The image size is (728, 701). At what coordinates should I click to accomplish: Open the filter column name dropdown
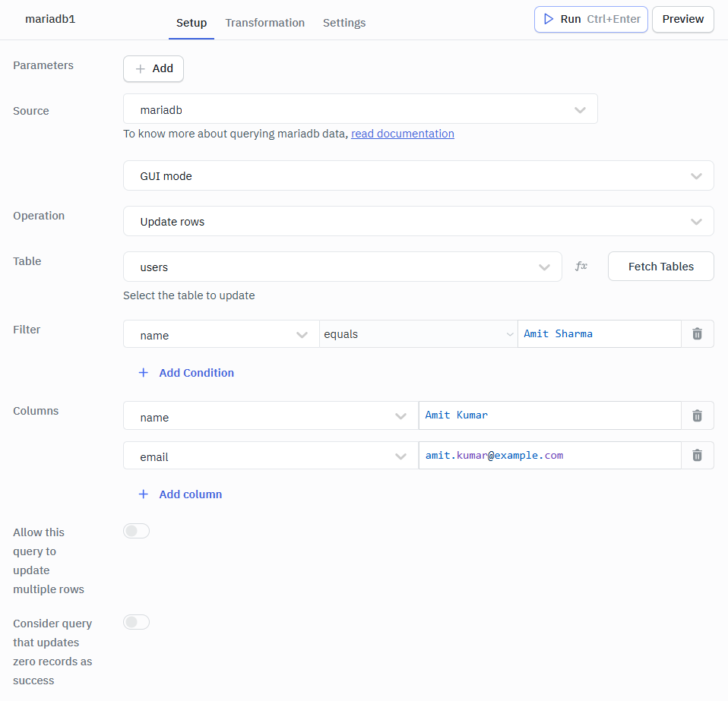(x=221, y=334)
